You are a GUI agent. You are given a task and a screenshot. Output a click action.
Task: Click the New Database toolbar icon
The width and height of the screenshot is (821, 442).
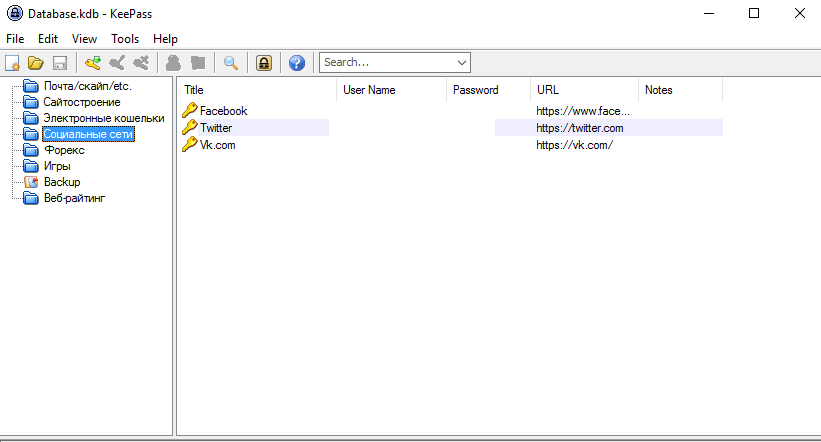(x=13, y=63)
